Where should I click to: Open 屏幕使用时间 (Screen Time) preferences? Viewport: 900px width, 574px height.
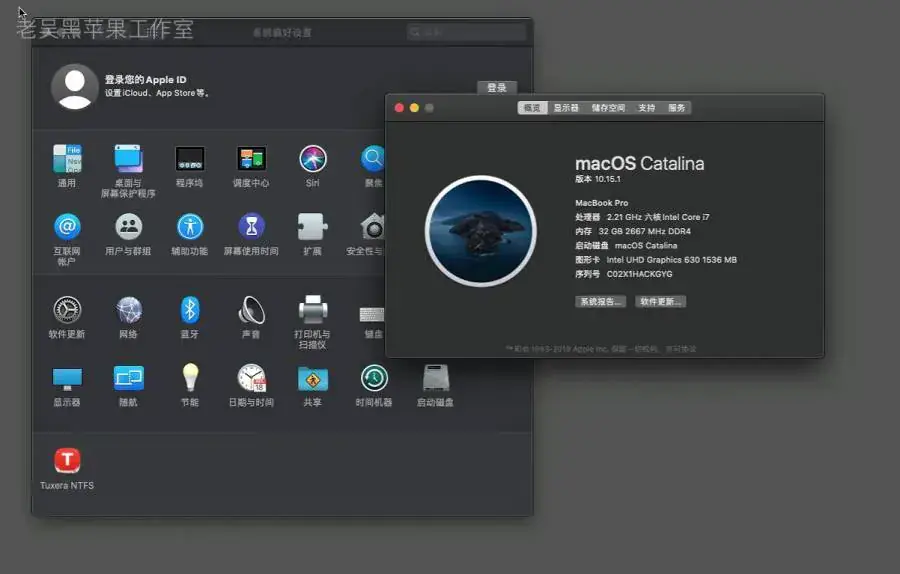pyautogui.click(x=251, y=227)
